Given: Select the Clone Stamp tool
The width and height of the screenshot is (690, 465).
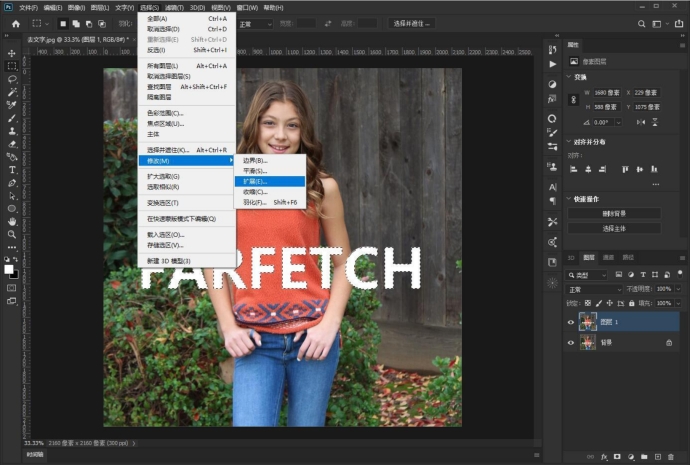Looking at the screenshot, I should 12,131.
